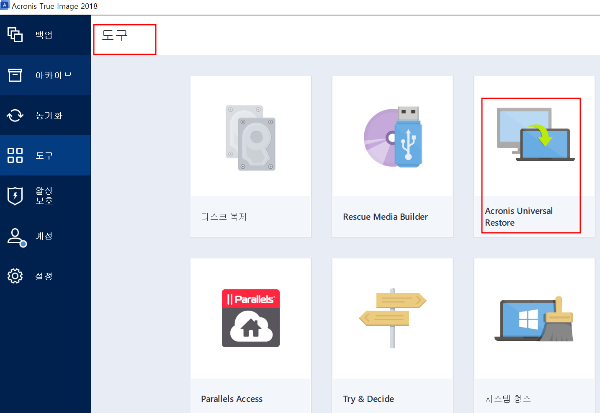Screen dimensions: 600x413
Task: Click the 도구 page heading text
Action: pyautogui.click(x=114, y=35)
